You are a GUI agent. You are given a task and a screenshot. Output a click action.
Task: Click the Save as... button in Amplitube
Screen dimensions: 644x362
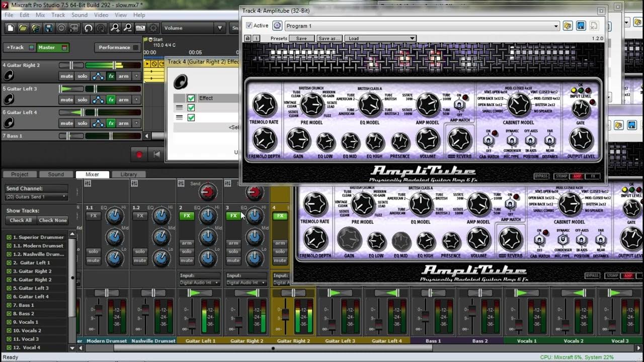(329, 38)
